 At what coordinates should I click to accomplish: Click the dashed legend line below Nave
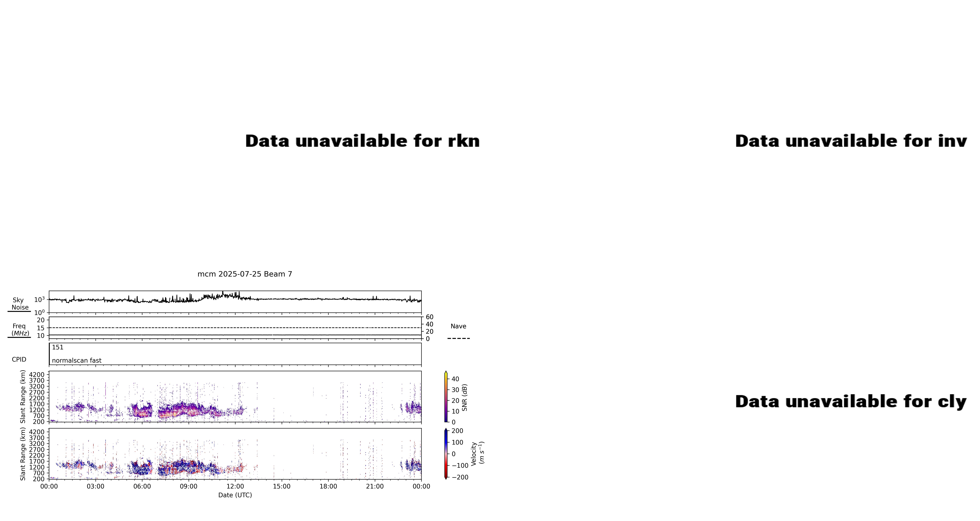pyautogui.click(x=458, y=338)
